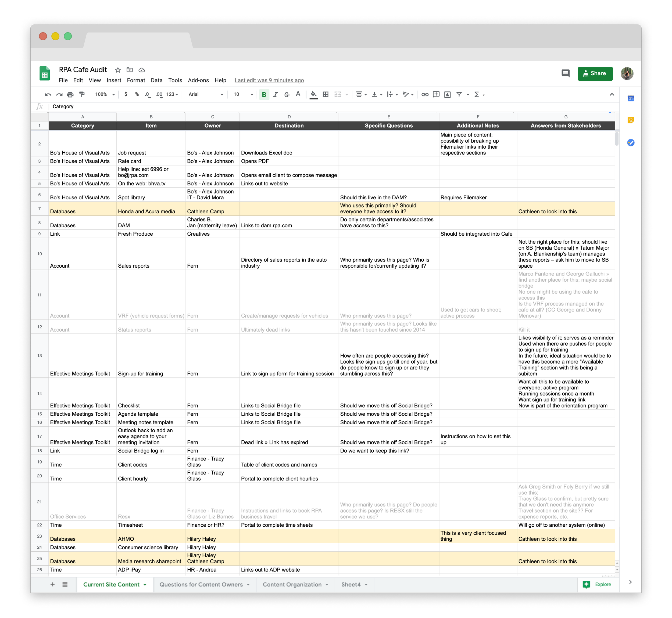This screenshot has height=618, width=672.
Task: Star the RPA Cafe Audit document
Action: pos(118,70)
